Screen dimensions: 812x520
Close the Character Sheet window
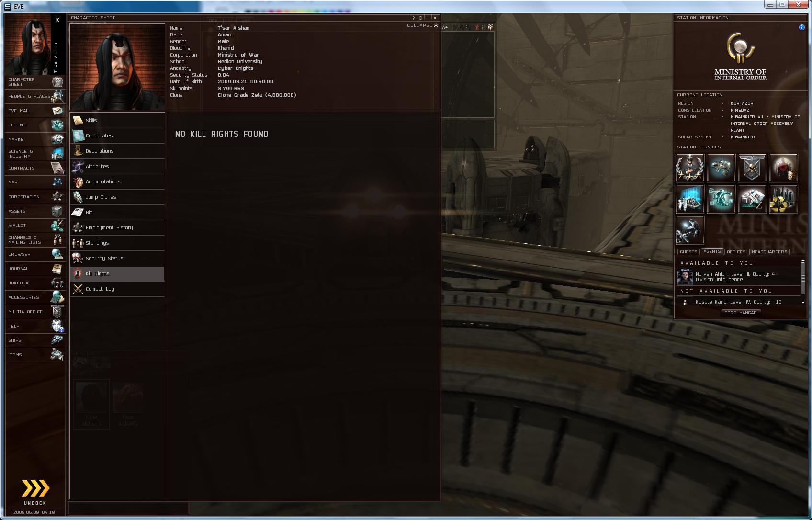(435, 18)
